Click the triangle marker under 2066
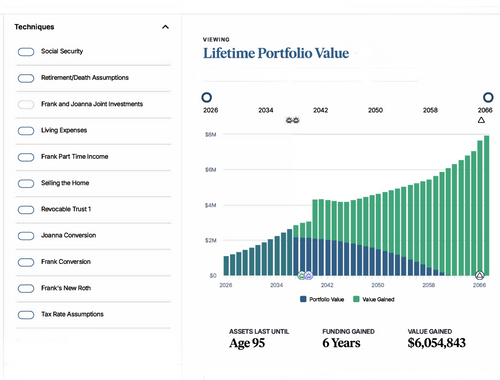 481,120
